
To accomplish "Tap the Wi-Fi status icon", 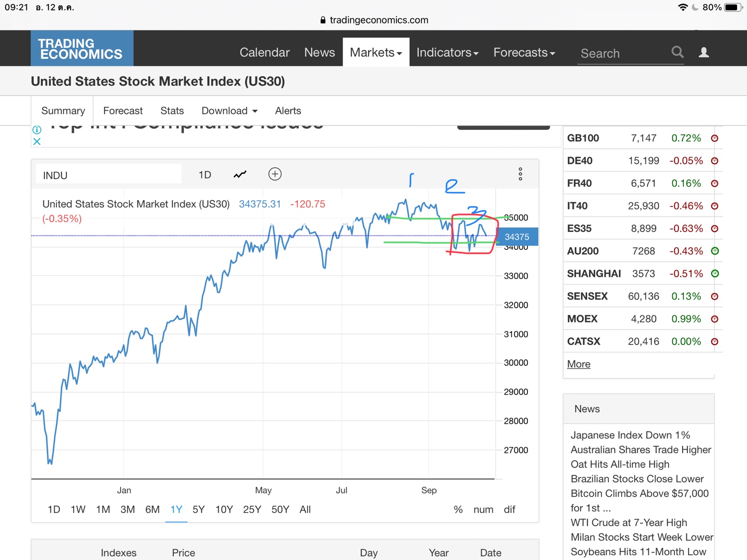I will tap(683, 7).
